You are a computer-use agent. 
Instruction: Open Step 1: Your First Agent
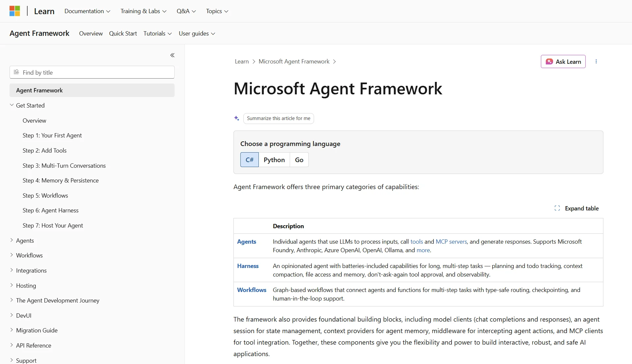tap(52, 135)
